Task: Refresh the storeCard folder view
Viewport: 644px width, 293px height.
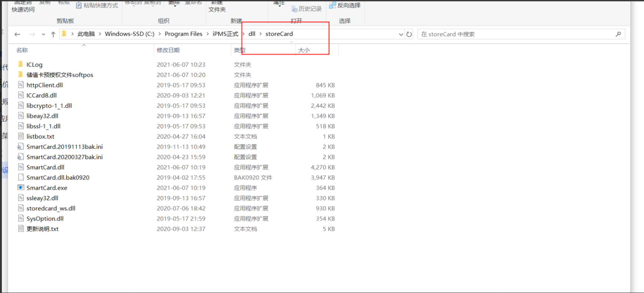Action: [x=409, y=34]
